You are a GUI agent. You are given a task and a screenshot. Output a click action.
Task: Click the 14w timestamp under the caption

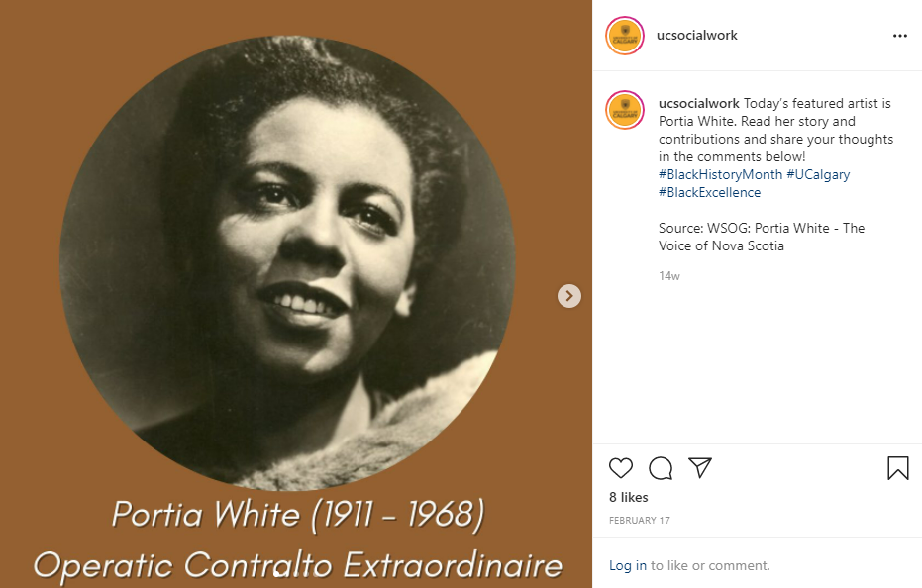pyautogui.click(x=669, y=276)
